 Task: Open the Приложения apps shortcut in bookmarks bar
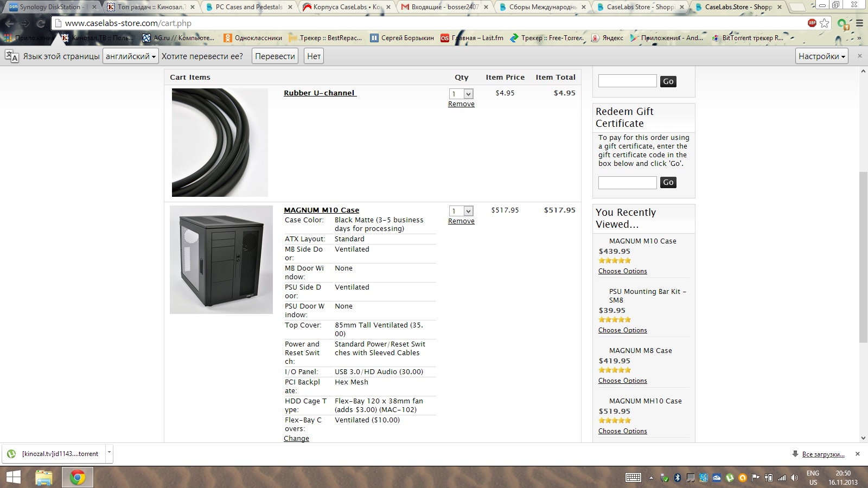point(29,38)
